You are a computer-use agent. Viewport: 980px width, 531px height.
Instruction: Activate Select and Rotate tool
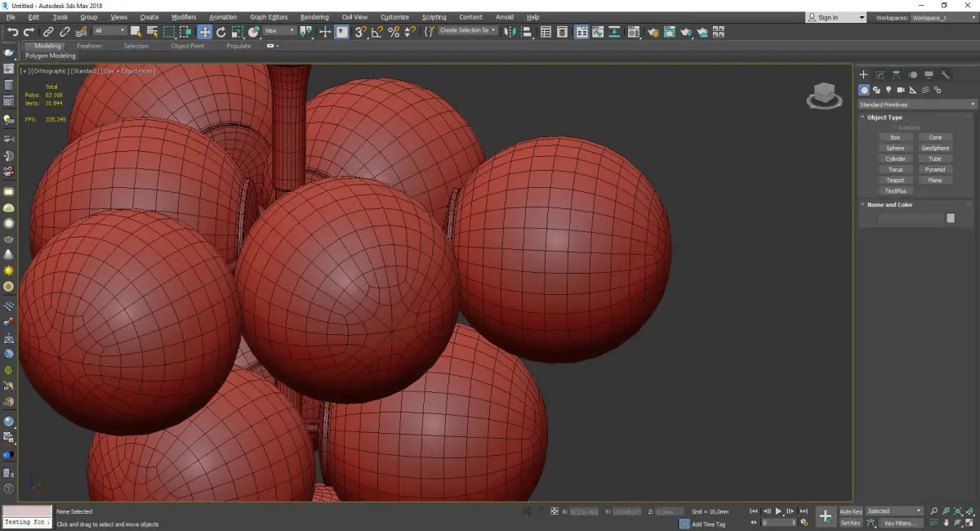pos(220,32)
